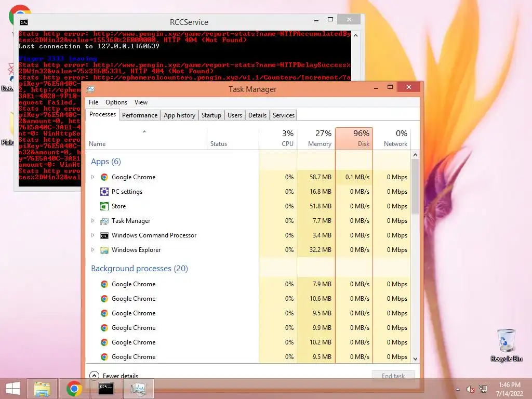
Task: Click the Background processes (20) header
Action: [139, 269]
